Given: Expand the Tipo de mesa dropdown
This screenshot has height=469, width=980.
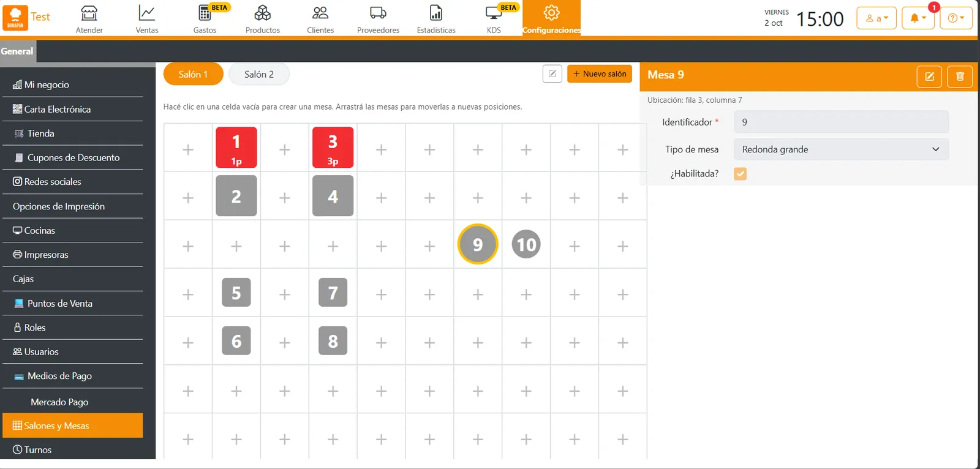Looking at the screenshot, I should (x=842, y=149).
